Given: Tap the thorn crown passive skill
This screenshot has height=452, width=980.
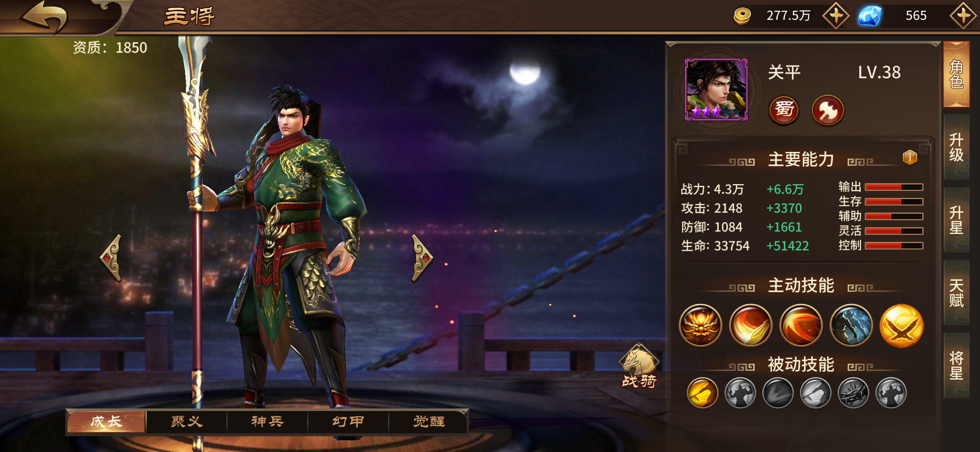Looking at the screenshot, I should click(x=853, y=393).
